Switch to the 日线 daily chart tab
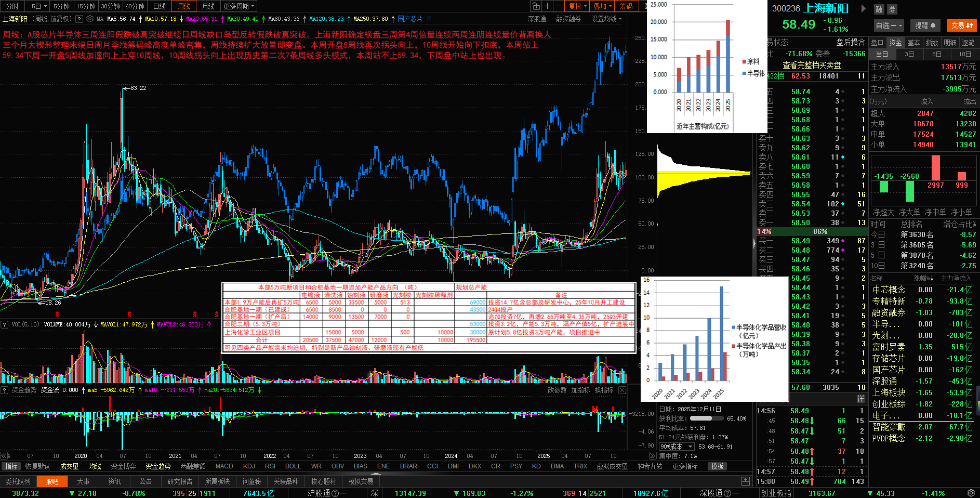The height and width of the screenshot is (498, 980). coord(159,6)
